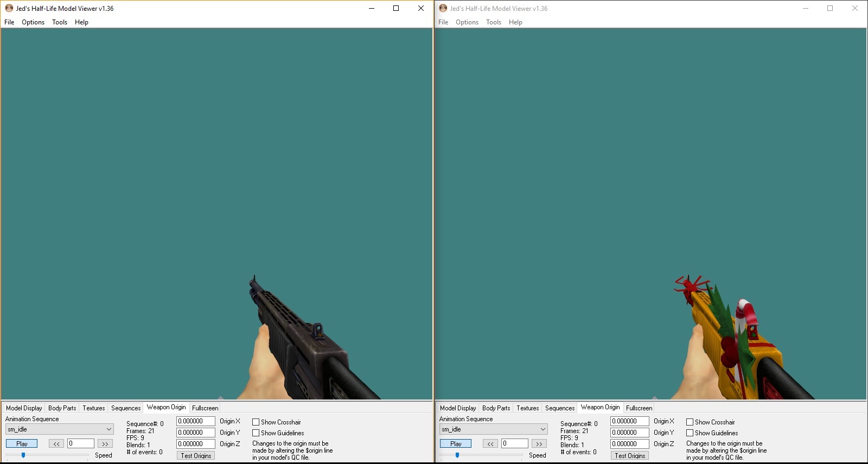This screenshot has height=464, width=868.
Task: Switch to Model Display tab in left window
Action: [x=24, y=408]
